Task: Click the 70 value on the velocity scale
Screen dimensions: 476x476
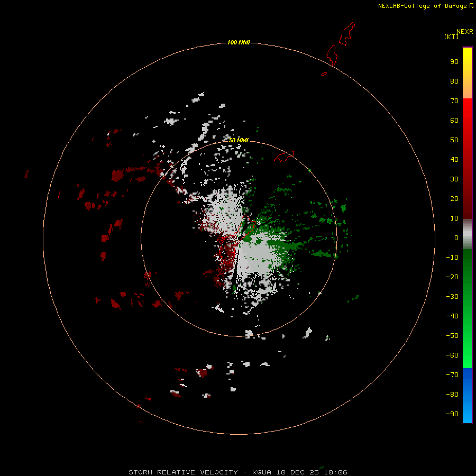Action: [454, 101]
